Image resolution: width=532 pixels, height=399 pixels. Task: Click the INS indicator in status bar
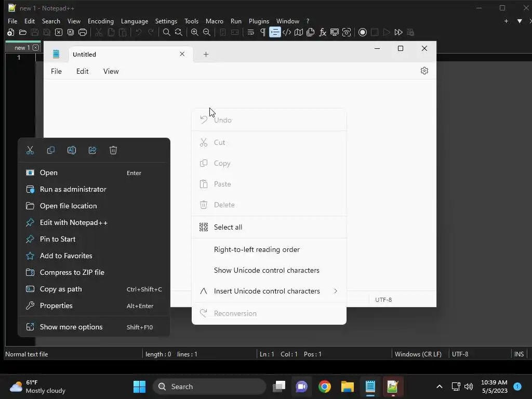519,354
